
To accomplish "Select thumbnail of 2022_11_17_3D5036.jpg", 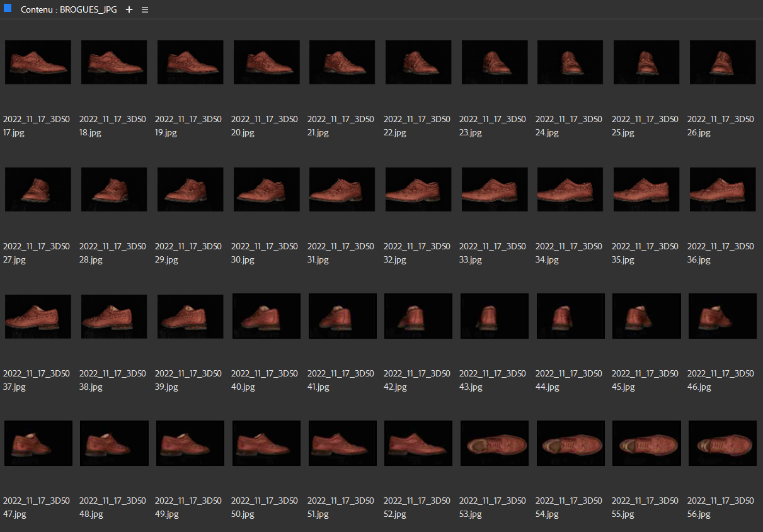I will [722, 190].
